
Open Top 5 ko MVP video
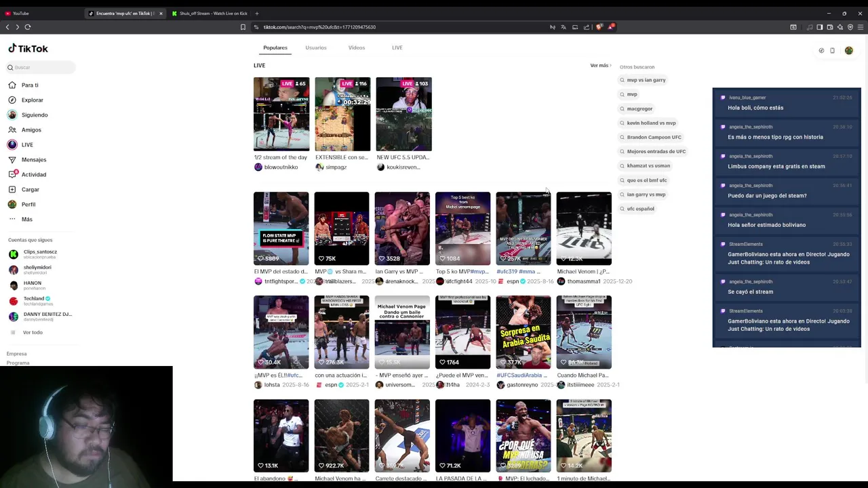[462, 228]
